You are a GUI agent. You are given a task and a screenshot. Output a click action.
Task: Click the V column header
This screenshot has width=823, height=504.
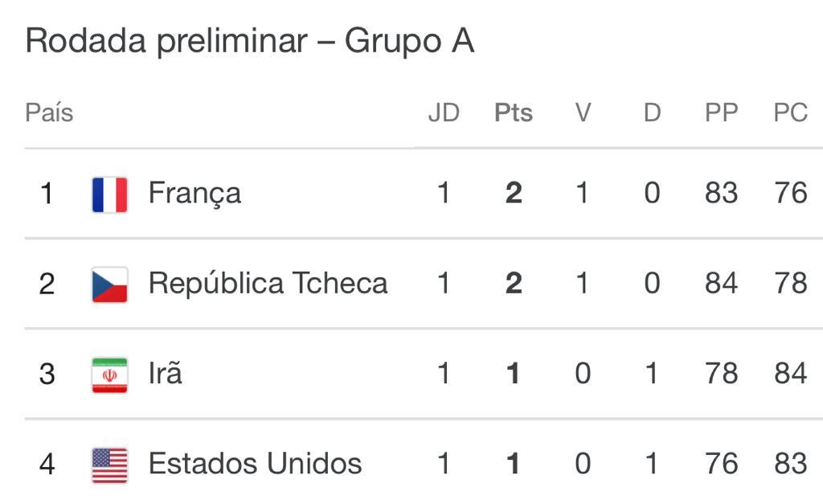[583, 113]
